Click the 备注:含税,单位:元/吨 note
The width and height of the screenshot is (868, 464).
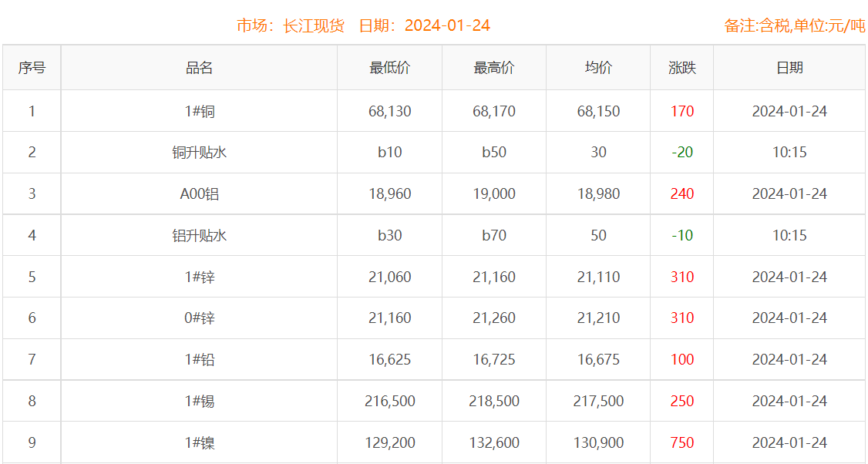click(794, 25)
